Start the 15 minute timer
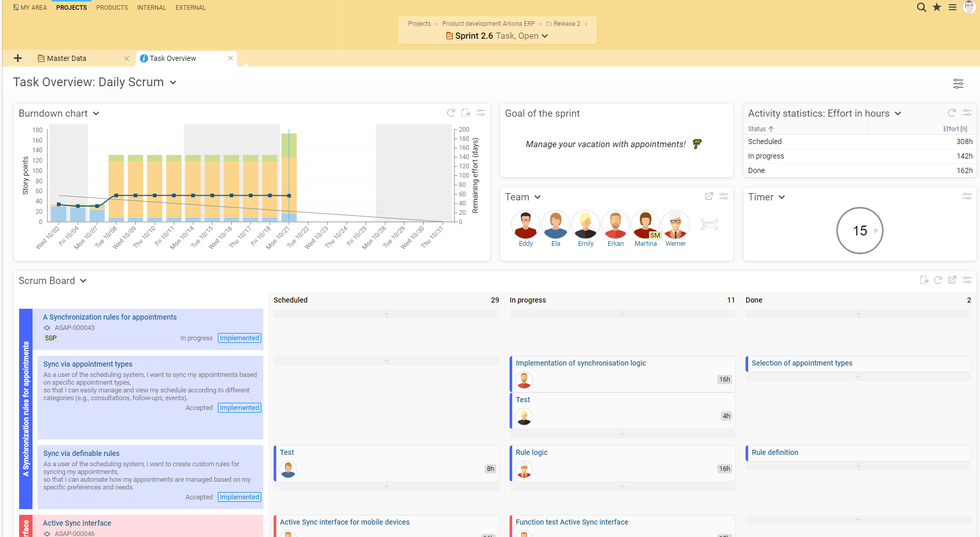 (876, 231)
